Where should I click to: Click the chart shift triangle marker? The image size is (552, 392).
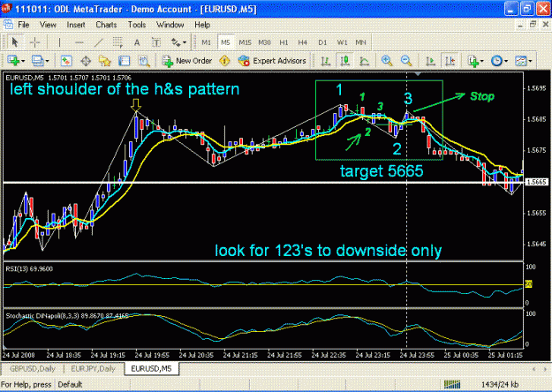pos(418,74)
